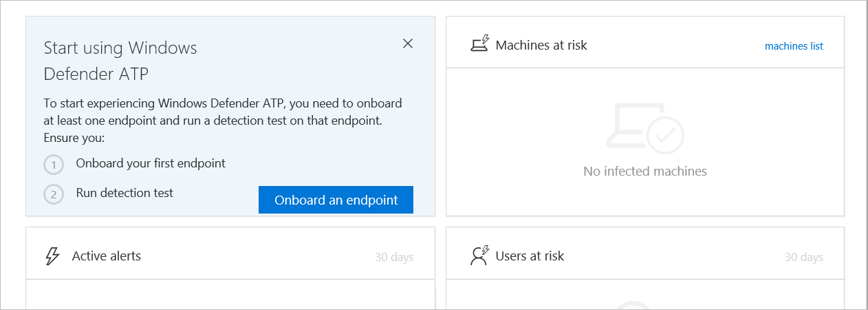Click the Machines at risk laptop icon
The width and height of the screenshot is (868, 310).
click(x=479, y=45)
